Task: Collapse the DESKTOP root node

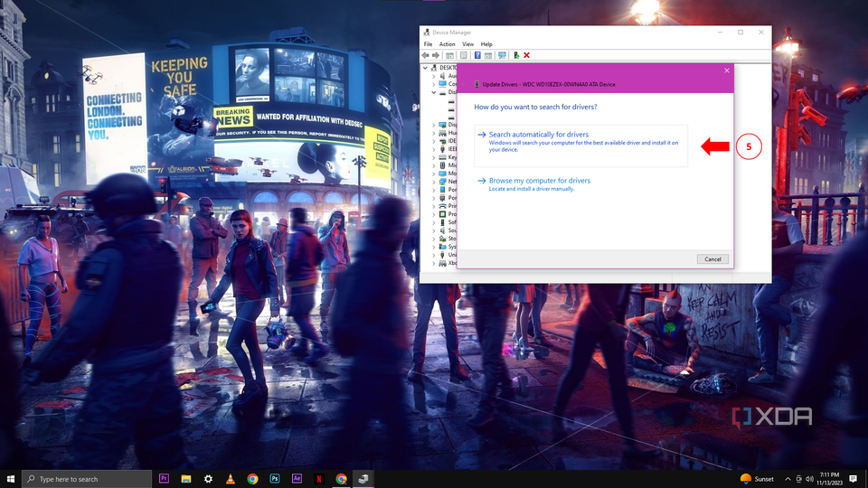Action: (425, 68)
